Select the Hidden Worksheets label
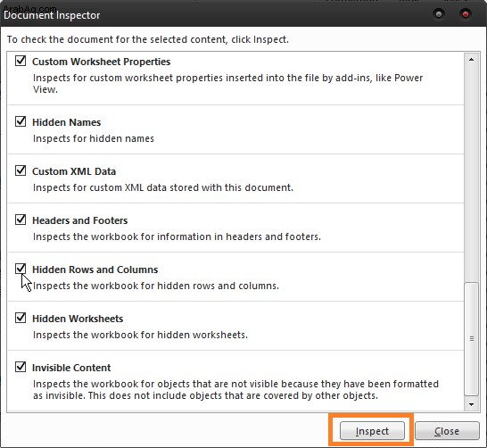This screenshot has width=487, height=448. 78,319
